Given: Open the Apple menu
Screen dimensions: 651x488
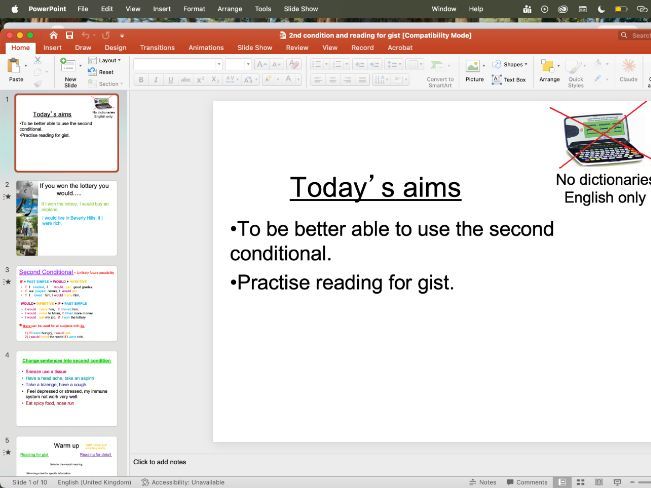Looking at the screenshot, I should 15,9.
